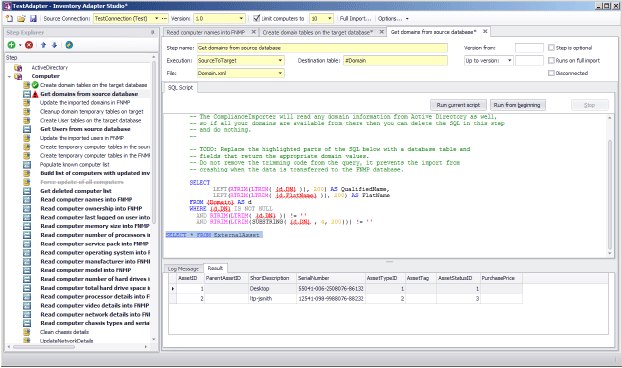Check the Runs on full import option
Viewport: 622px width, 368px height.
coord(551,60)
